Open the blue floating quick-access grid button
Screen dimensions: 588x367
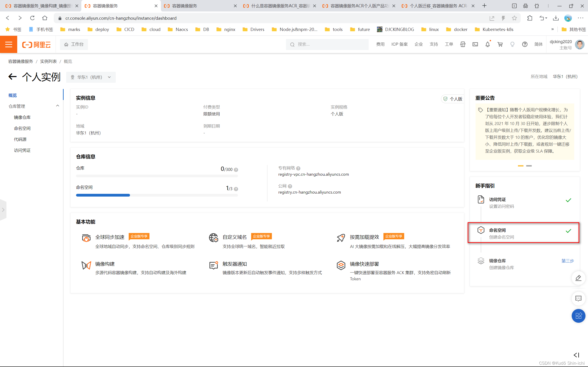[578, 316]
